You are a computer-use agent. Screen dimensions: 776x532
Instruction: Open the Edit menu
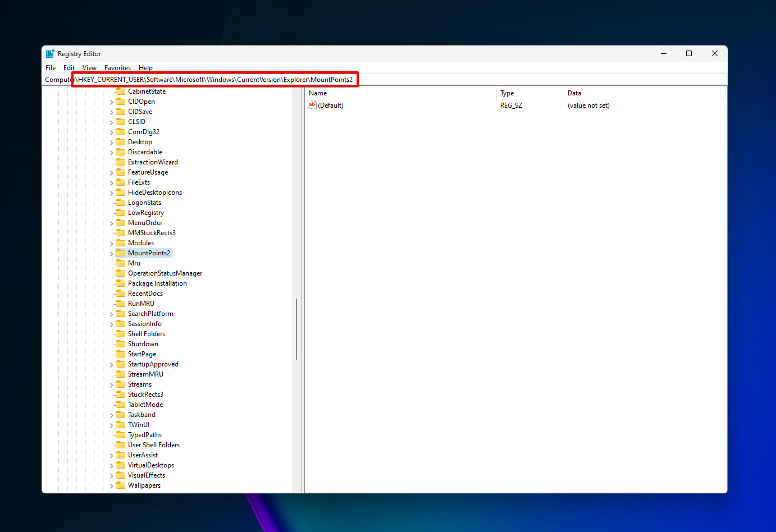point(69,68)
